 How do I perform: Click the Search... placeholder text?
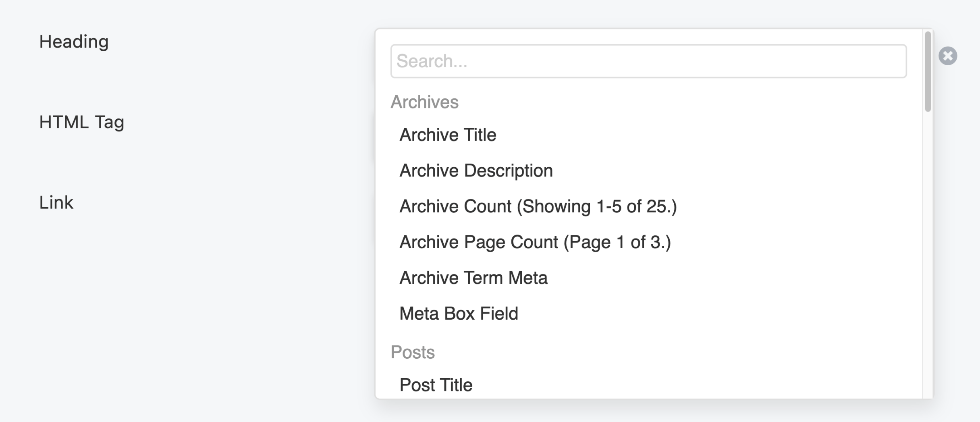pyautogui.click(x=432, y=61)
